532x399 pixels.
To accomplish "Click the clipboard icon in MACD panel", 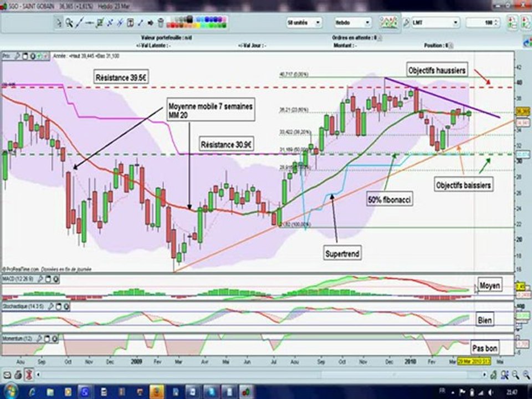I will 48,279.
